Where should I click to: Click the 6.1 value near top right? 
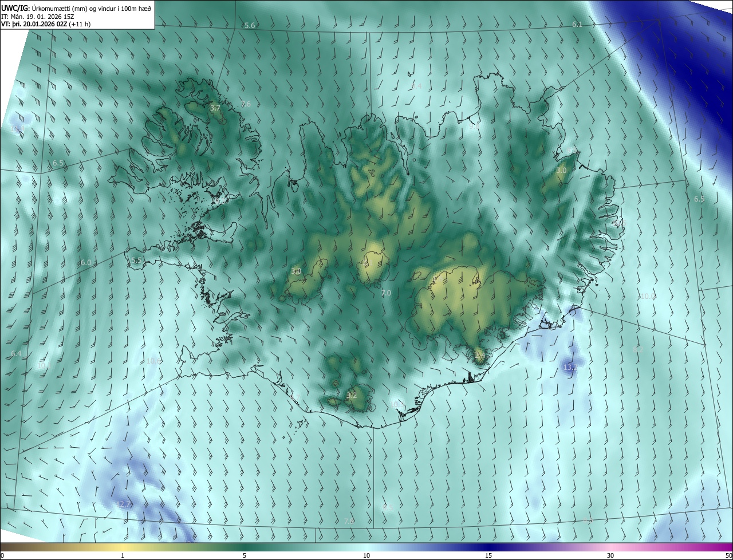577,24
